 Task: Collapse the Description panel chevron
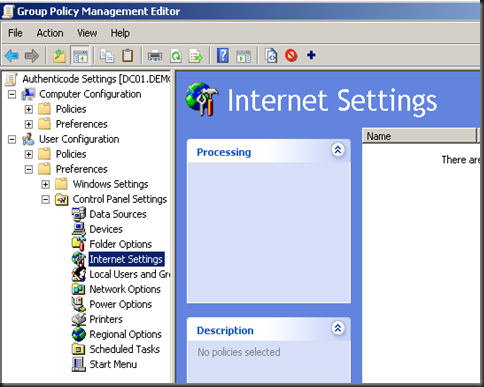point(338,328)
